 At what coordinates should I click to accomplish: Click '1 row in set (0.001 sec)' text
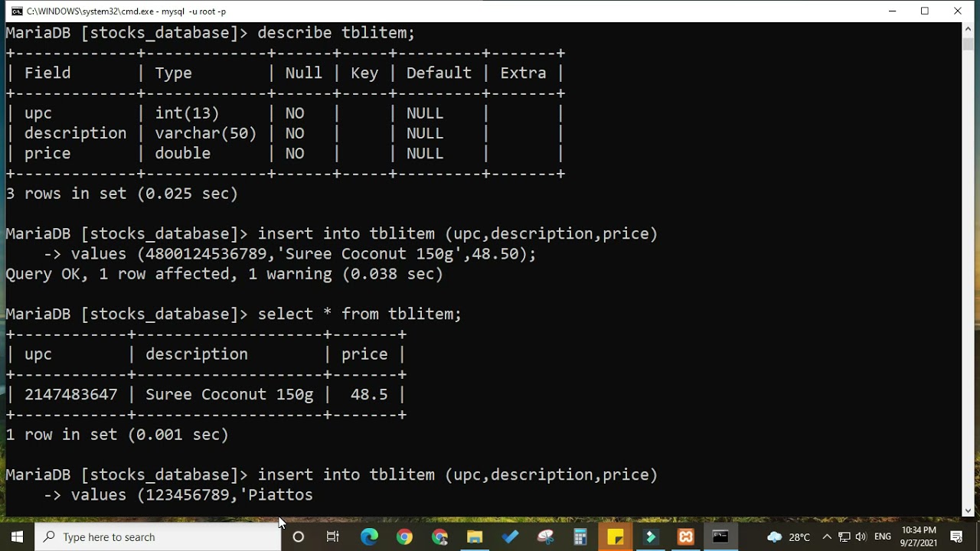click(x=117, y=435)
